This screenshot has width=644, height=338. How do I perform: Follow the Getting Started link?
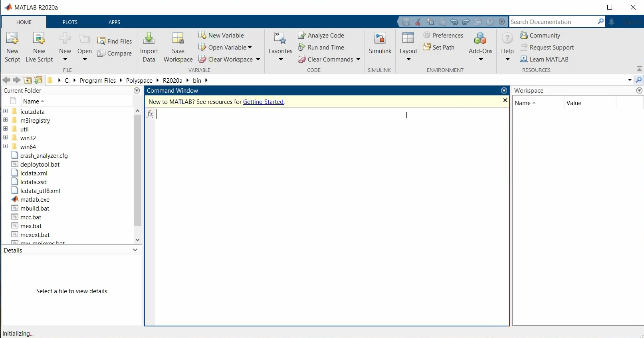point(263,102)
